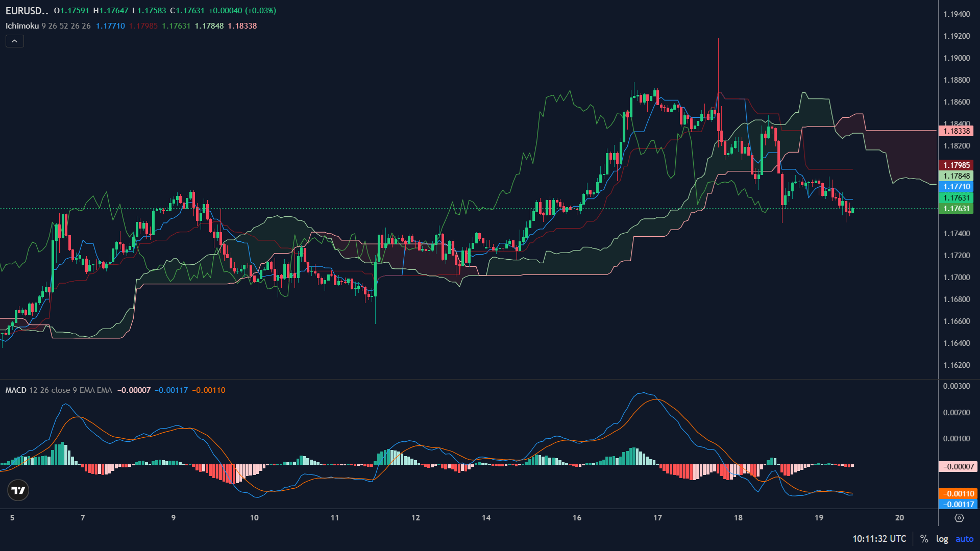This screenshot has height=551, width=980.
Task: Click date 20 on time axis
Action: click(x=899, y=518)
